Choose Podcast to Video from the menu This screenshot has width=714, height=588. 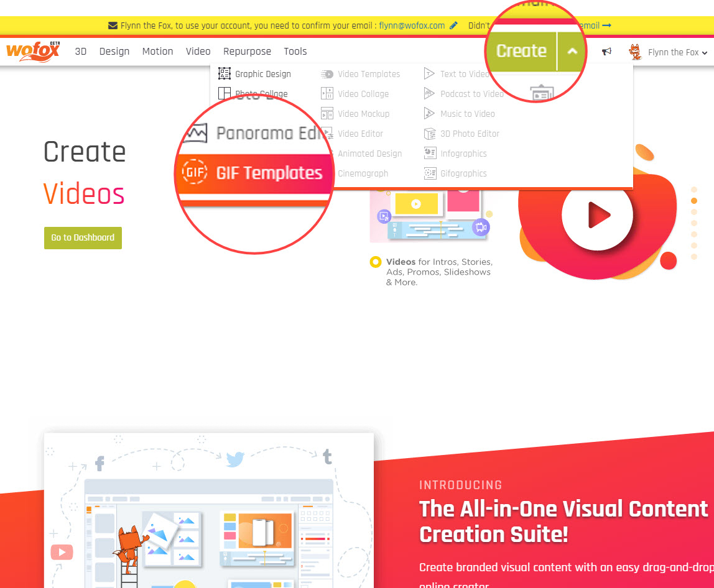click(x=471, y=94)
